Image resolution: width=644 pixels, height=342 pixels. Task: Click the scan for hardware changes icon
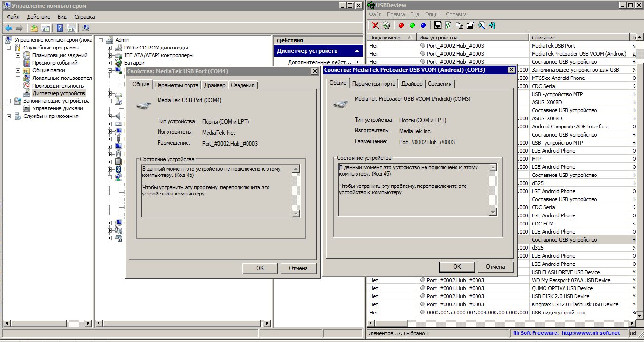click(x=86, y=28)
